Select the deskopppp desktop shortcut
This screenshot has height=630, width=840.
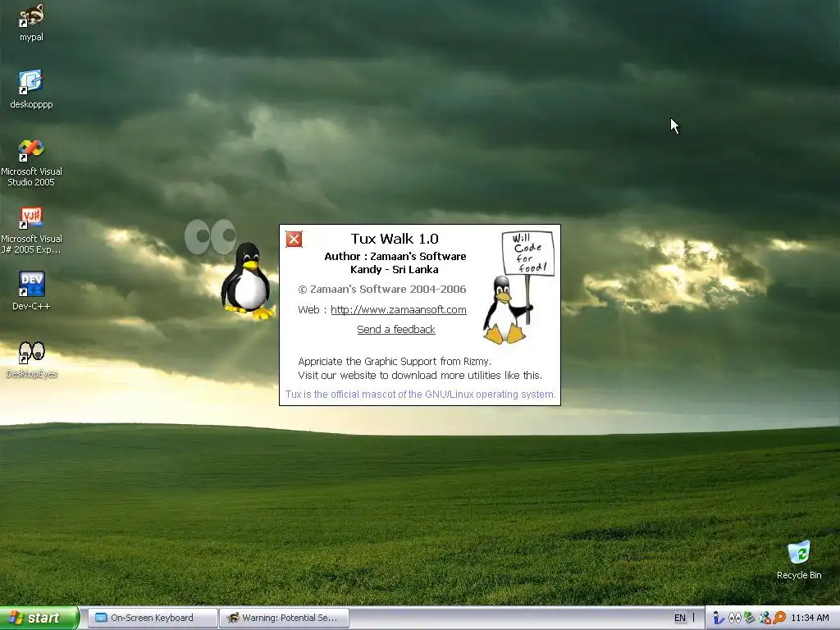point(31,89)
